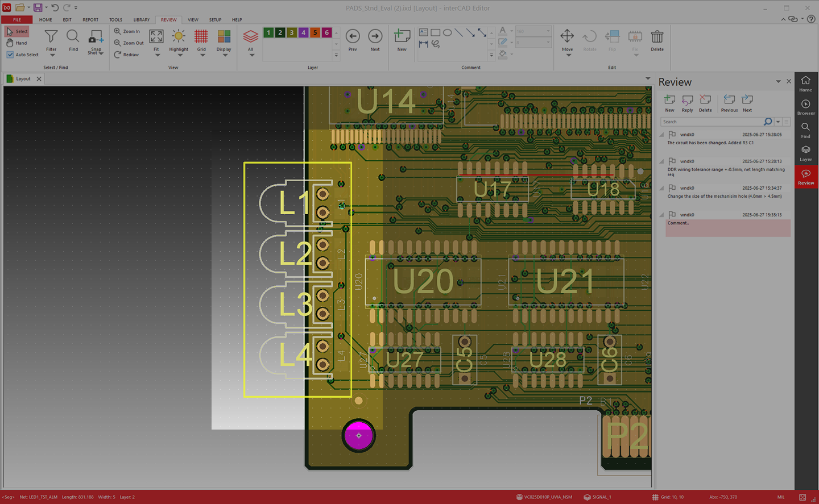Close the Layout document tab
Screen dimensions: 819x504
[39, 79]
